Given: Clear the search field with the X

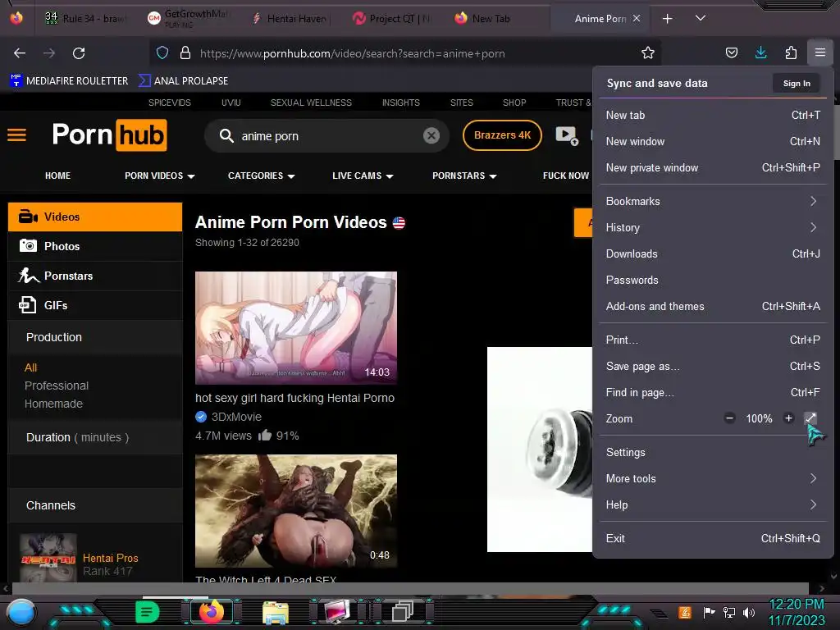Looking at the screenshot, I should [x=431, y=135].
